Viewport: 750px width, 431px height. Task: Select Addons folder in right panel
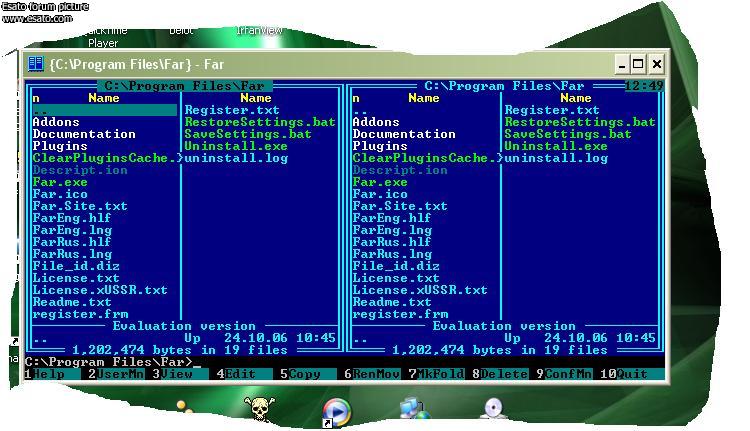pos(376,122)
